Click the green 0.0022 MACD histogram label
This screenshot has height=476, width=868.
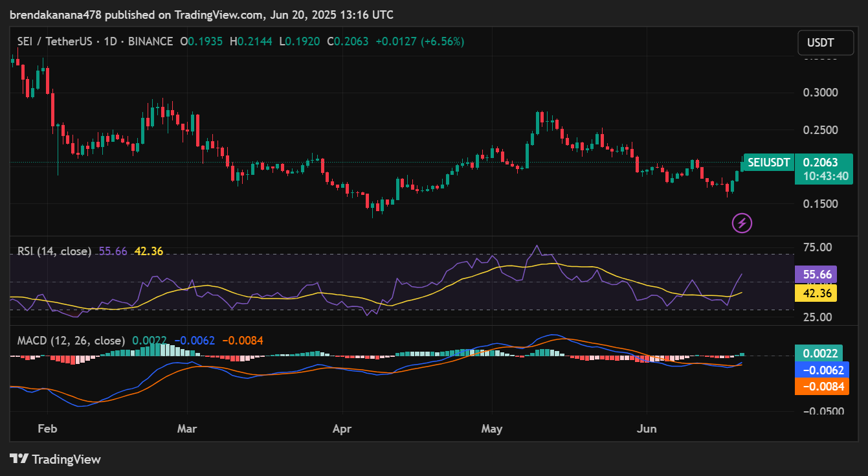pos(818,354)
